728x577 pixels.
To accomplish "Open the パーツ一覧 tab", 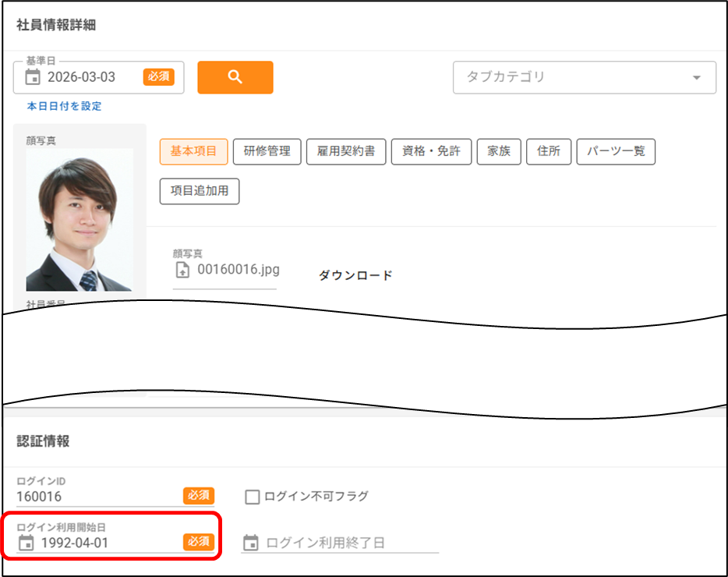I will (616, 151).
